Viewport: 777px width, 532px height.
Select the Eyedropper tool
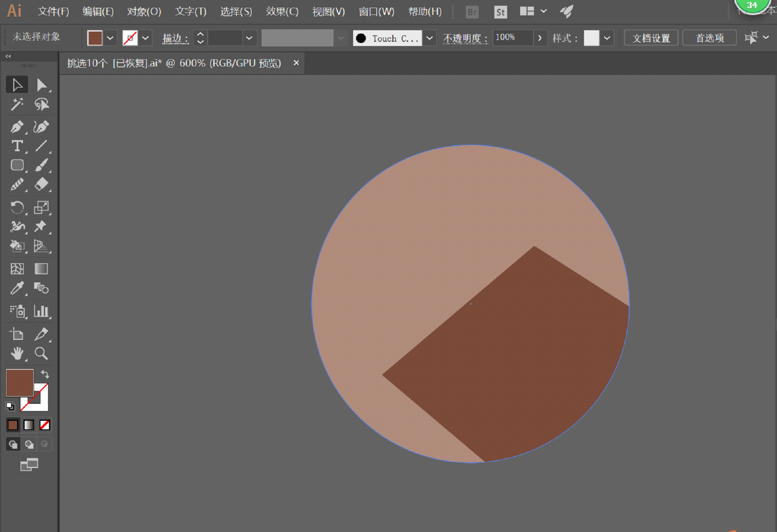point(17,288)
